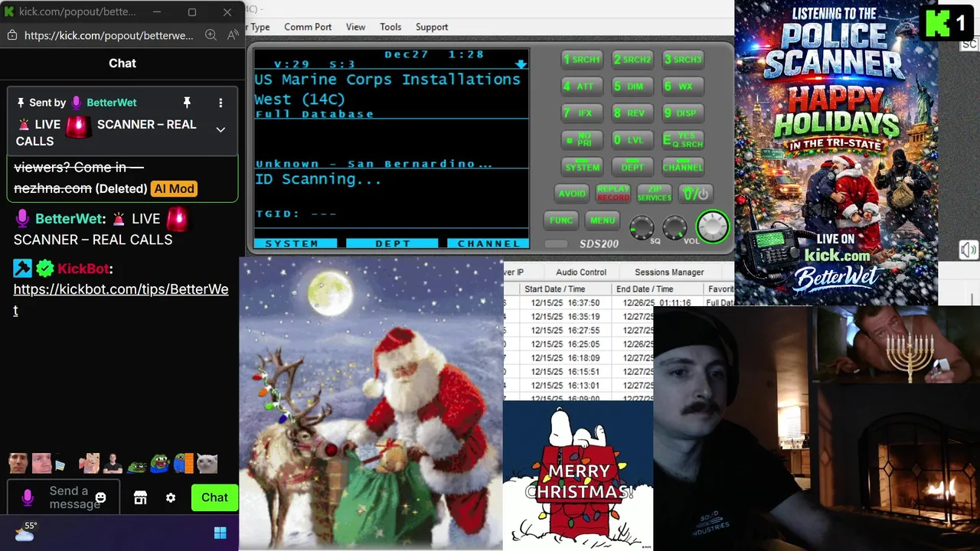Click the E YES Q.SRCH key
Image resolution: width=980 pixels, height=551 pixels.
(x=682, y=140)
